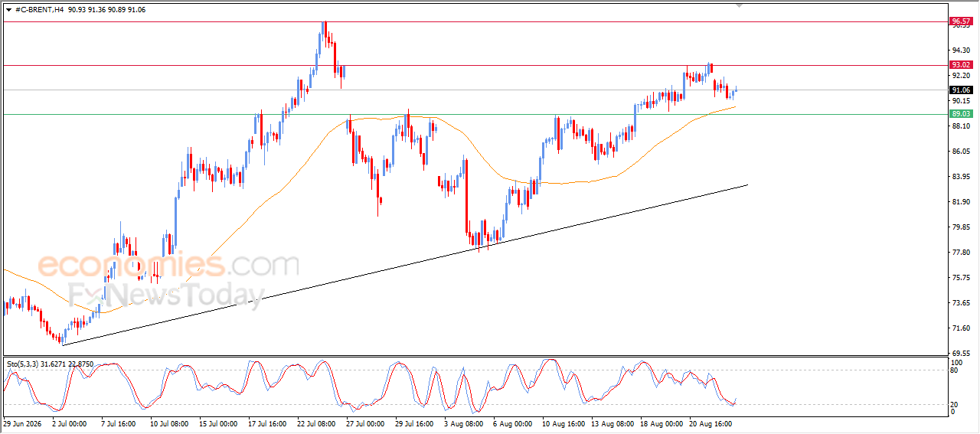Click the 77.80 label on price scale
980x434 pixels.
tap(961, 252)
